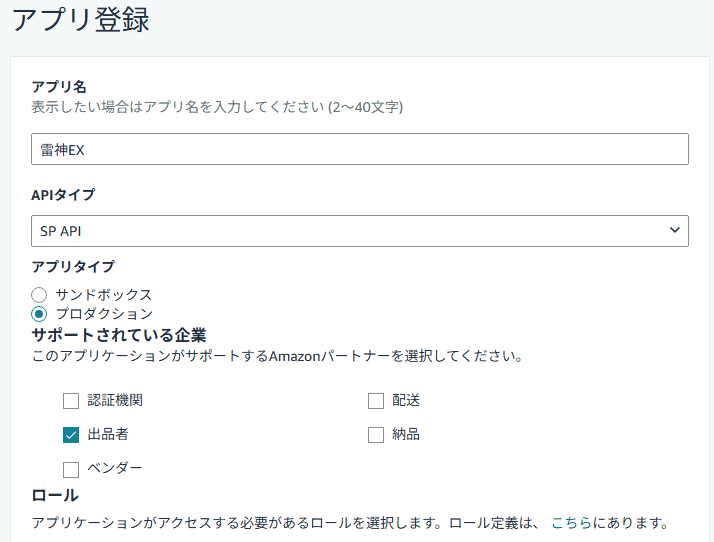This screenshot has width=714, height=542.
Task: Click the ロール section heading
Action: coord(55,495)
